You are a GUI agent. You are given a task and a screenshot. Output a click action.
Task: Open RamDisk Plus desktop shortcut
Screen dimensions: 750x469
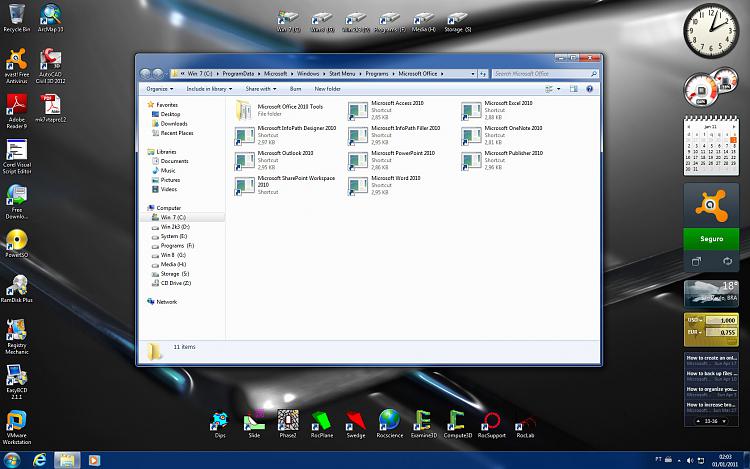tap(16, 289)
